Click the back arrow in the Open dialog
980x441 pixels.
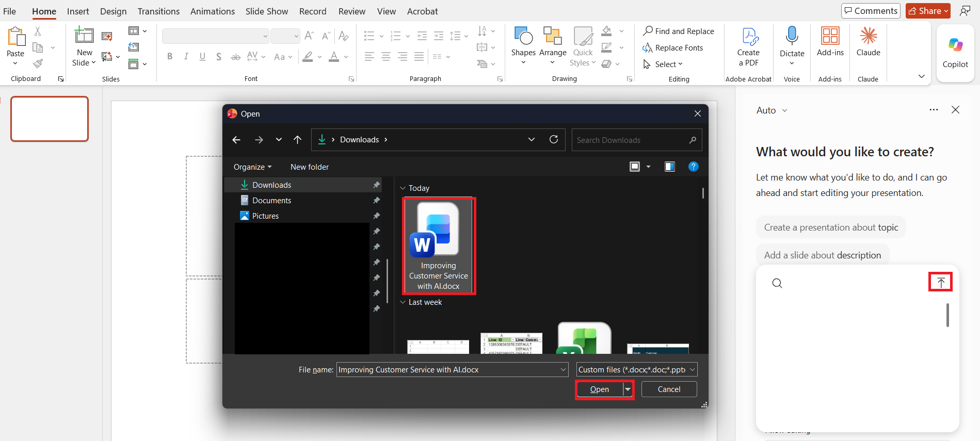236,140
